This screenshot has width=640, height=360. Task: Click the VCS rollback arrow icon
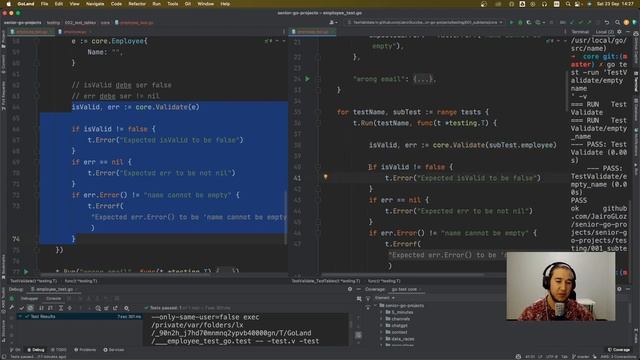(607, 22)
